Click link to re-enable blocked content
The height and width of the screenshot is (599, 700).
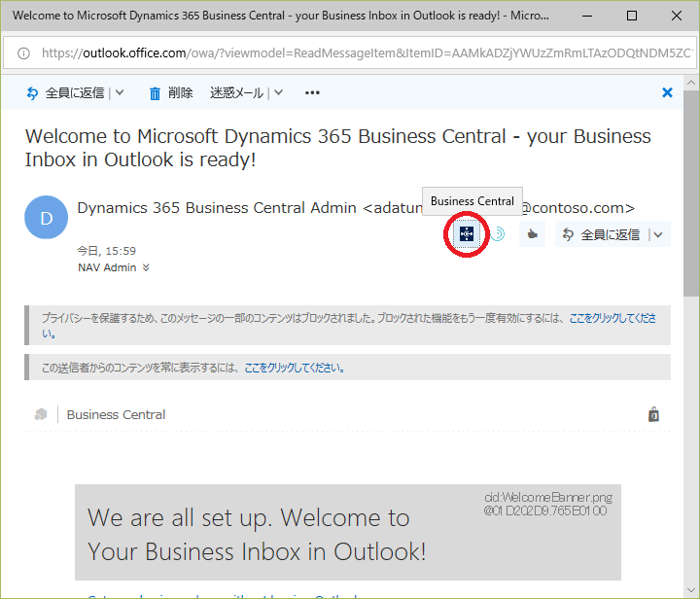[x=612, y=318]
